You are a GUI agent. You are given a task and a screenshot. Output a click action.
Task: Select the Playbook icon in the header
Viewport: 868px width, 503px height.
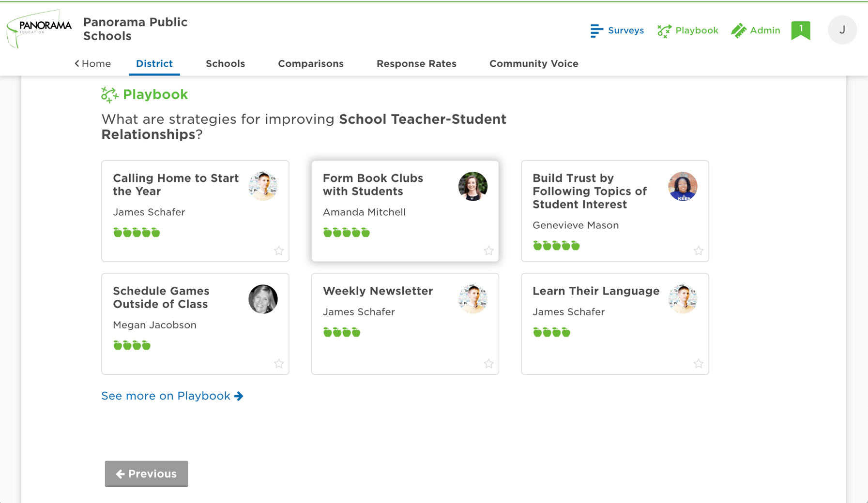pos(665,30)
